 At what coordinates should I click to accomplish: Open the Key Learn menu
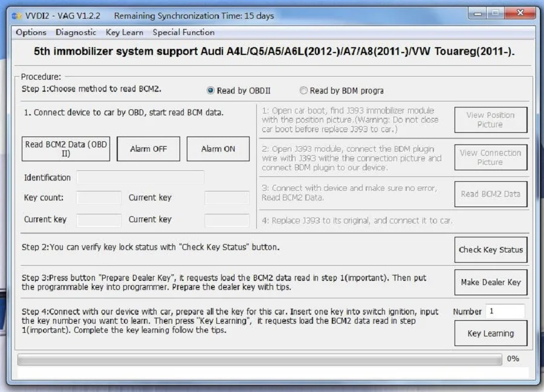pos(124,32)
